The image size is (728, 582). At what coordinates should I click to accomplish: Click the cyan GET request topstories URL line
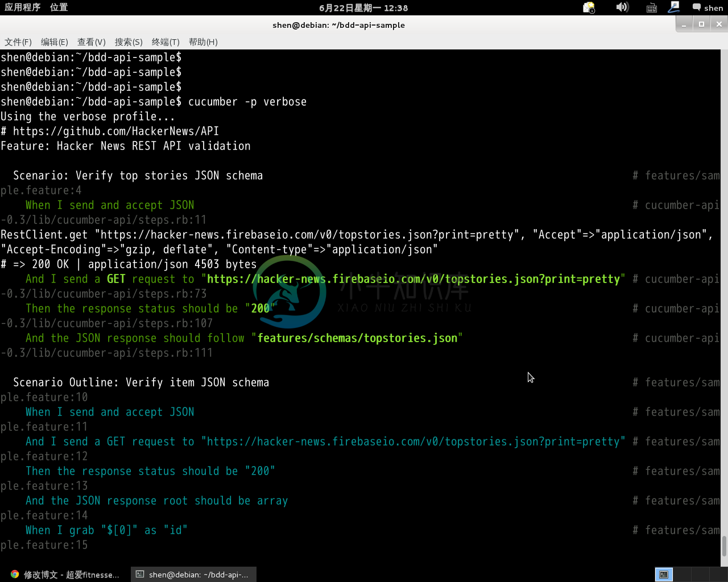(x=325, y=442)
